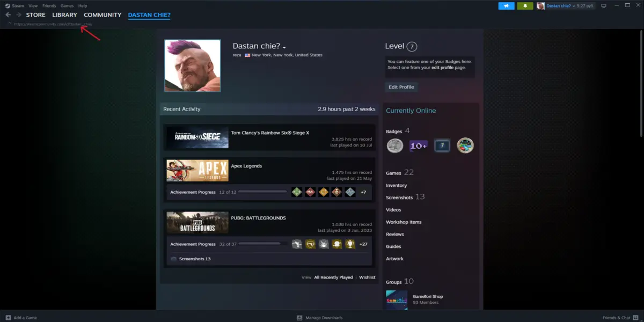
Task: Open the Screenshots 13 sidebar link
Action: tap(405, 197)
